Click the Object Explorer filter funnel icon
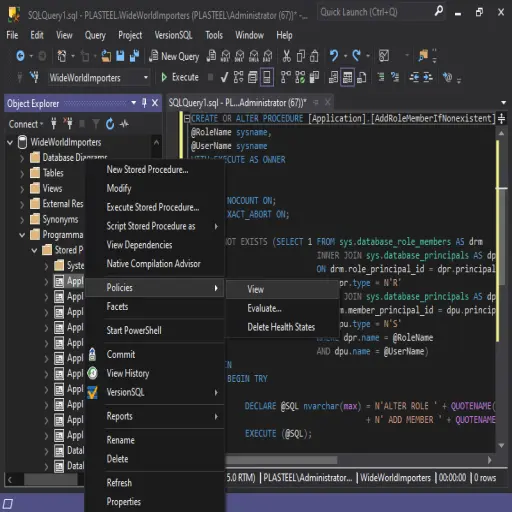Screen dimensions: 512x512 click(96, 124)
